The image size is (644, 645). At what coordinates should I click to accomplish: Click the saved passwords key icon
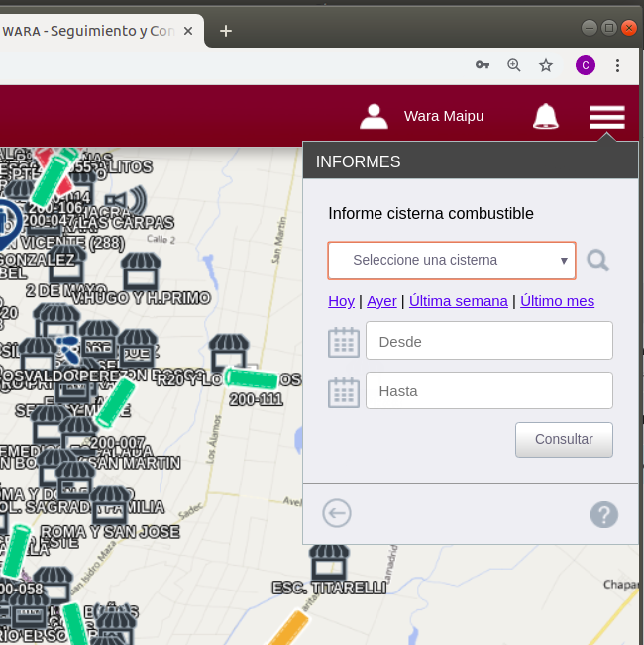(x=483, y=65)
